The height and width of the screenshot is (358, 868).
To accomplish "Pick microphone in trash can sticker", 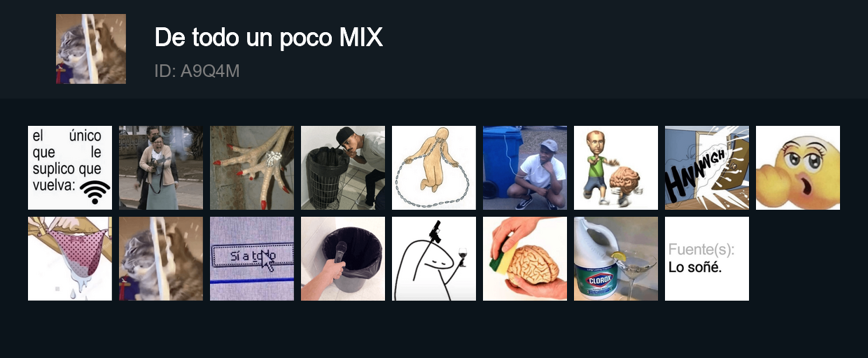I will click(x=343, y=259).
